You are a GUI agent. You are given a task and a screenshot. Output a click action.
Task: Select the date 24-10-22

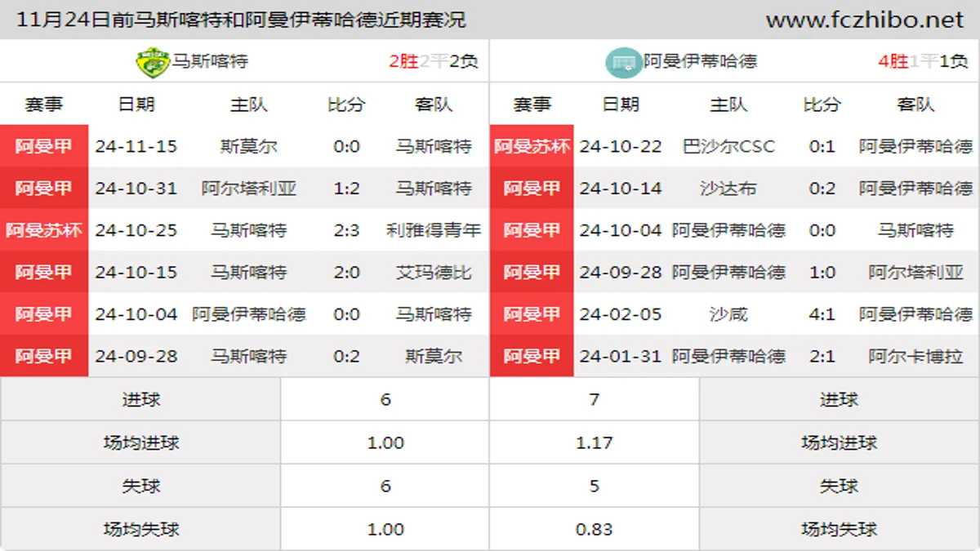coord(621,147)
